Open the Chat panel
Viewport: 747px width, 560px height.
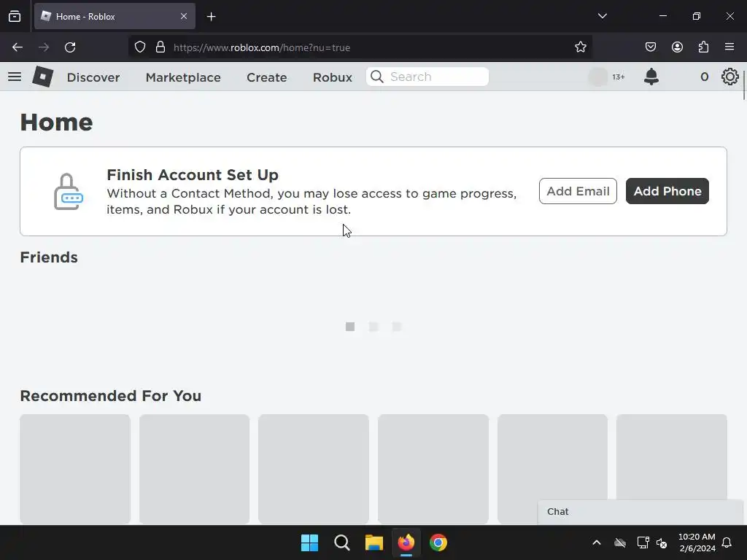(x=640, y=512)
